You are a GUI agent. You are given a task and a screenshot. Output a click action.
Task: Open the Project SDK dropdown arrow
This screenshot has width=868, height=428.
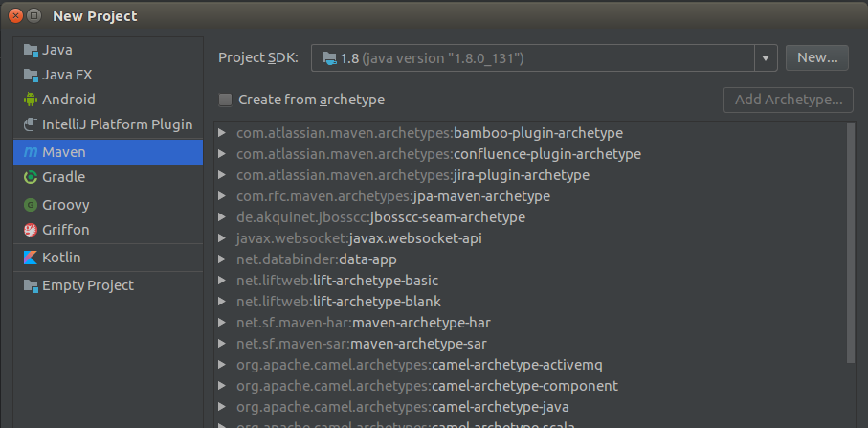[x=766, y=58]
